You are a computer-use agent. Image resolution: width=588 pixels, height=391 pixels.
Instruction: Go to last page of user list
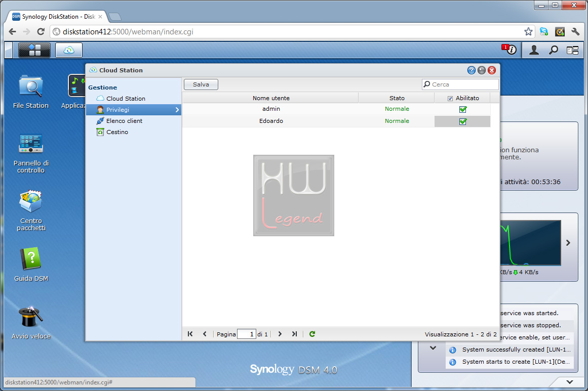[294, 334]
